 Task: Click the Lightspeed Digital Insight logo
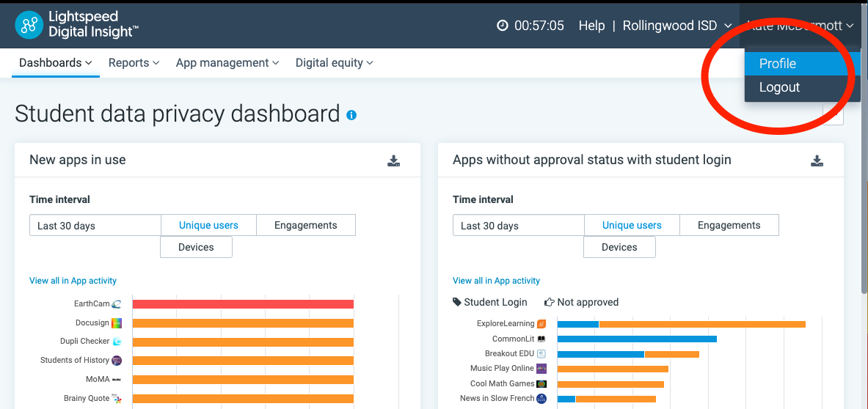pyautogui.click(x=76, y=25)
